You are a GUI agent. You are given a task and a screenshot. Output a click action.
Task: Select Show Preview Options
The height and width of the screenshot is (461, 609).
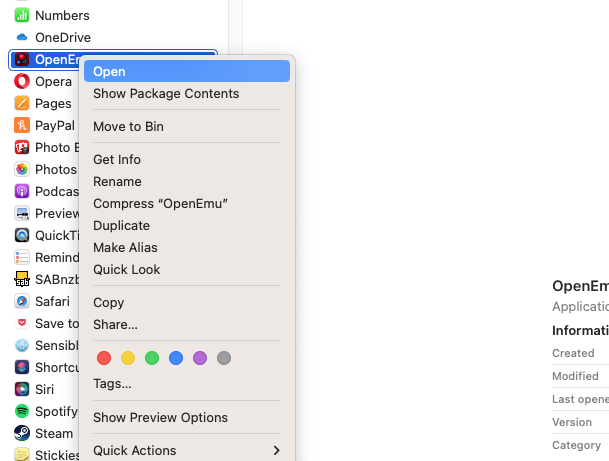[x=187, y=418]
